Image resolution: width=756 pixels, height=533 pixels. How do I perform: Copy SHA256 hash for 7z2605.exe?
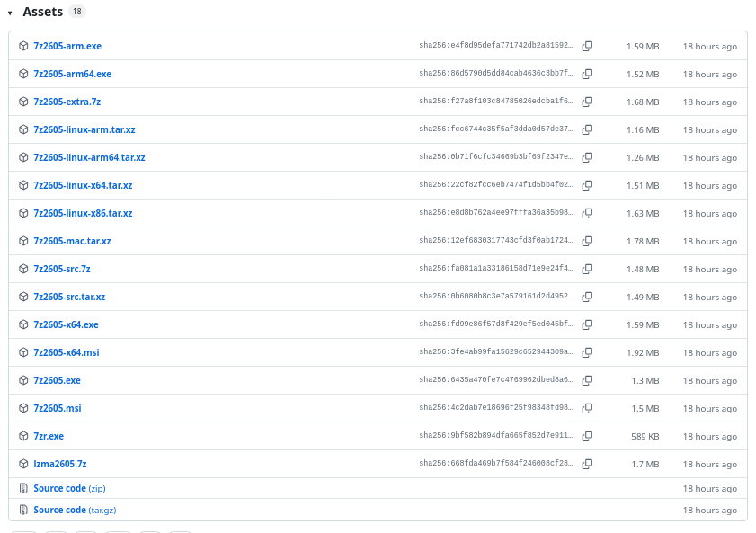[x=587, y=381]
